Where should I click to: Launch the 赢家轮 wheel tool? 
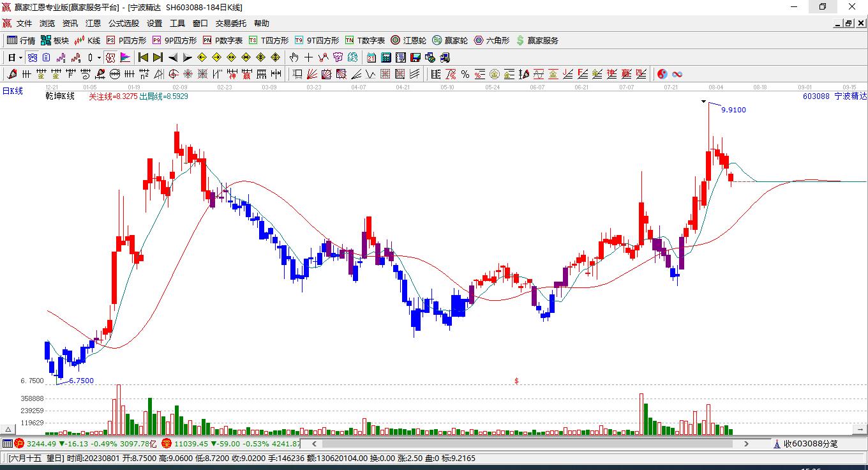pos(450,40)
